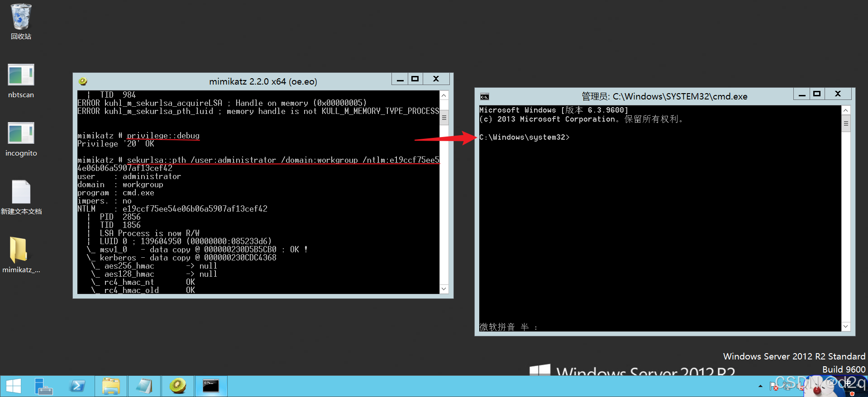Click the kerberos data copy line

pyautogui.click(x=181, y=258)
